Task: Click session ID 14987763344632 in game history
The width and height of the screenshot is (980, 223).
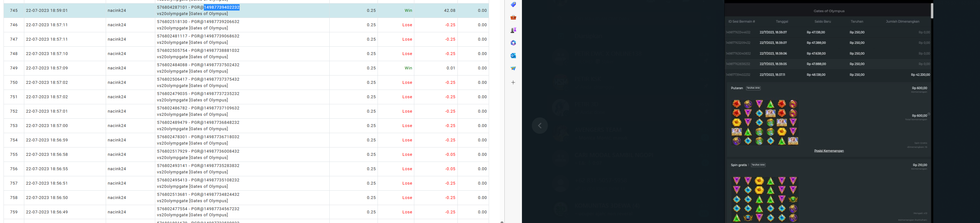Action: coord(738,32)
